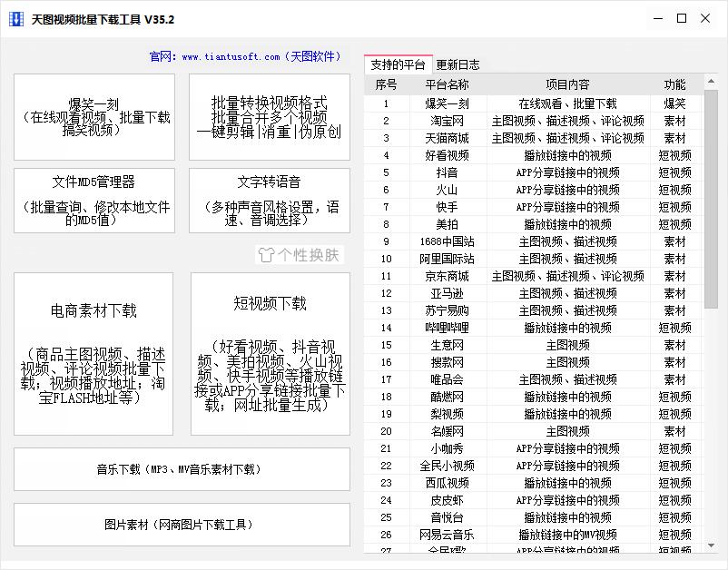Launch the 文件MD5管理器 tool

tap(94, 201)
